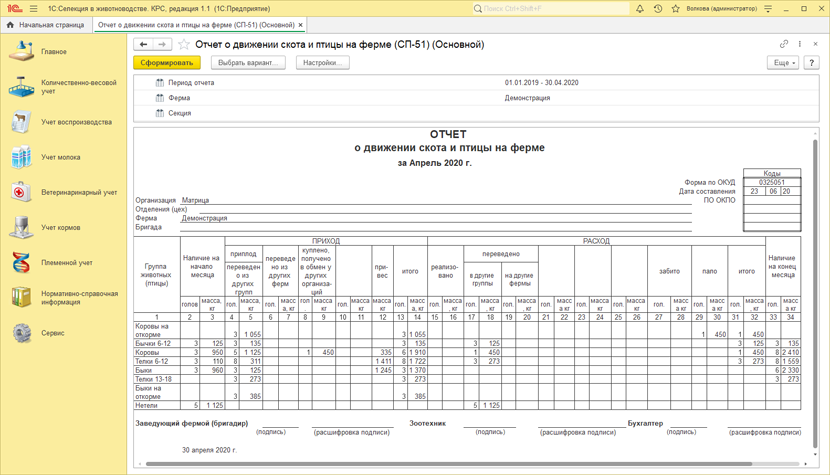Open Учет кормов section
The height and width of the screenshot is (475, 830).
[60, 227]
